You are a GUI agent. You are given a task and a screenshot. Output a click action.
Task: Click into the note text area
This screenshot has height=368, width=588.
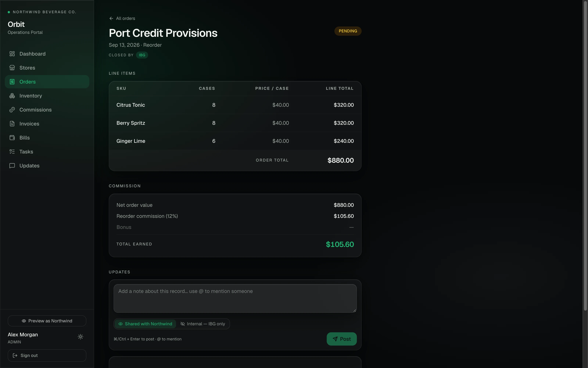pos(235,298)
